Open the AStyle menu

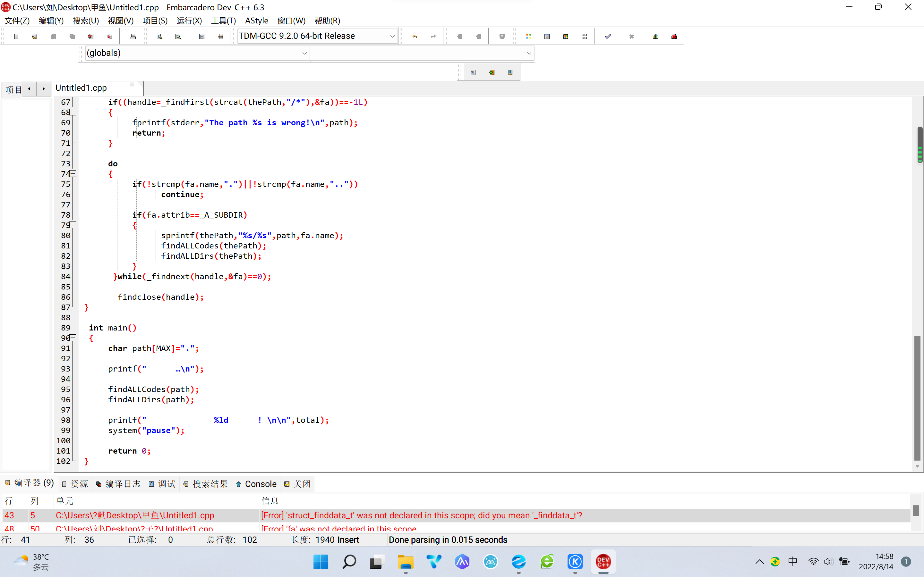pyautogui.click(x=256, y=21)
